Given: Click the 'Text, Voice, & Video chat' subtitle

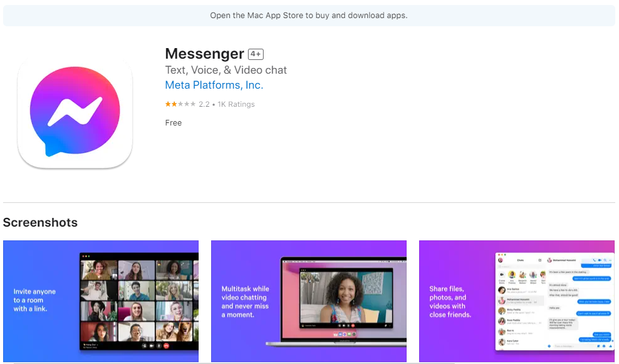Looking at the screenshot, I should (x=226, y=71).
